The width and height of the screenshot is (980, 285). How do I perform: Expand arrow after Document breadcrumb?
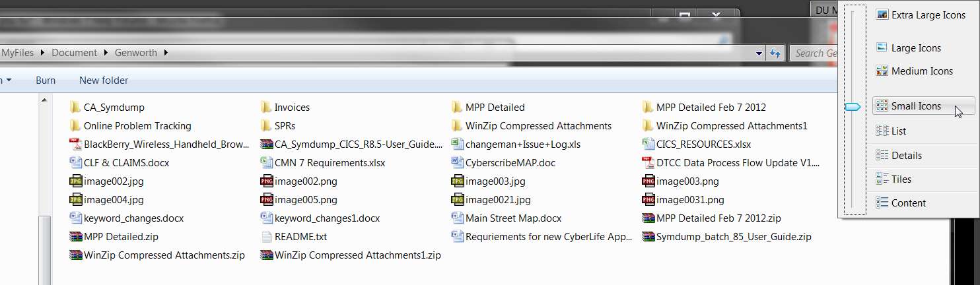pos(106,53)
